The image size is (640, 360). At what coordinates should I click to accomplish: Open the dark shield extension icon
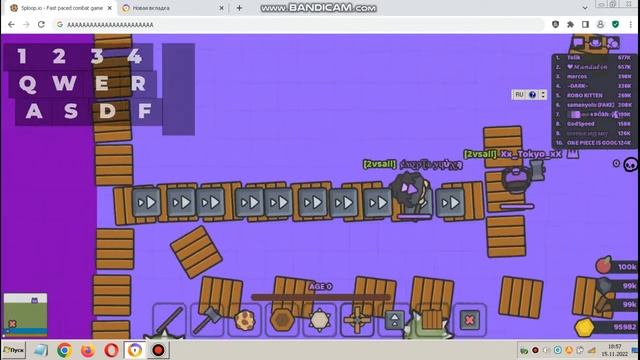click(x=555, y=24)
